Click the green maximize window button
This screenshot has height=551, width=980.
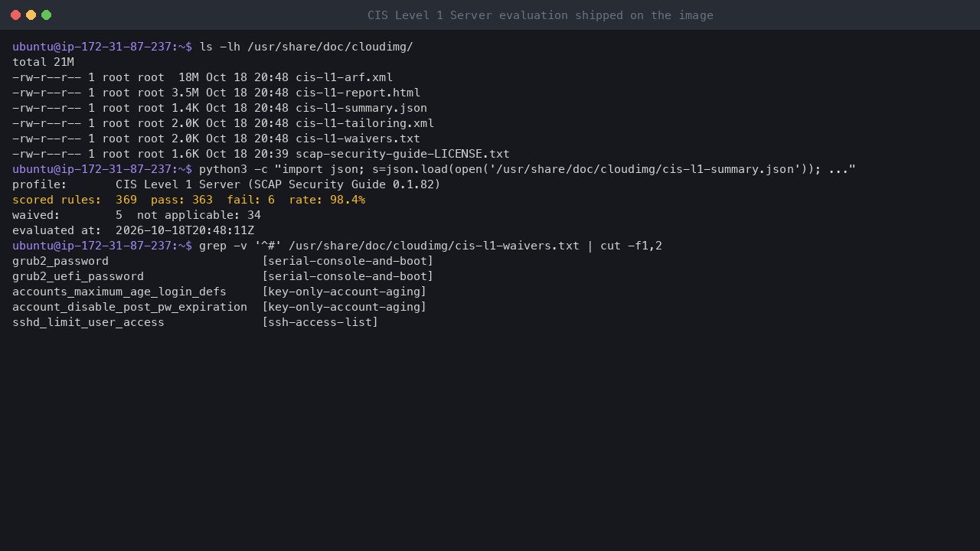tap(46, 15)
